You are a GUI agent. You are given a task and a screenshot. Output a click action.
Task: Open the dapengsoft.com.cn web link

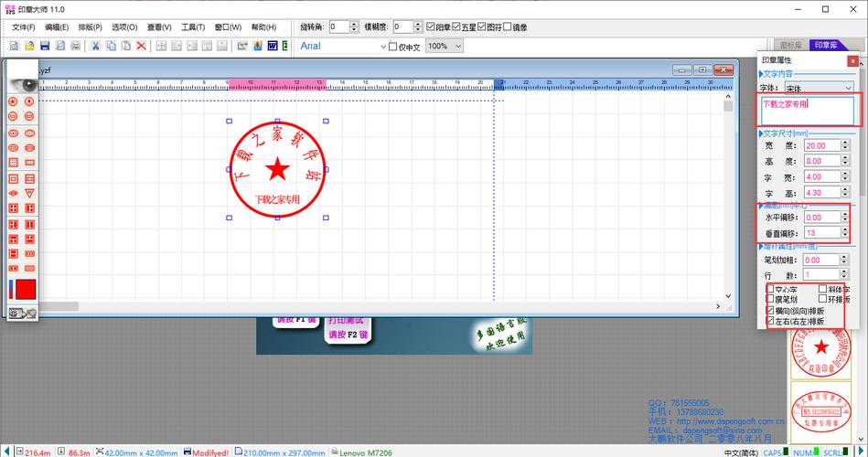[730, 421]
